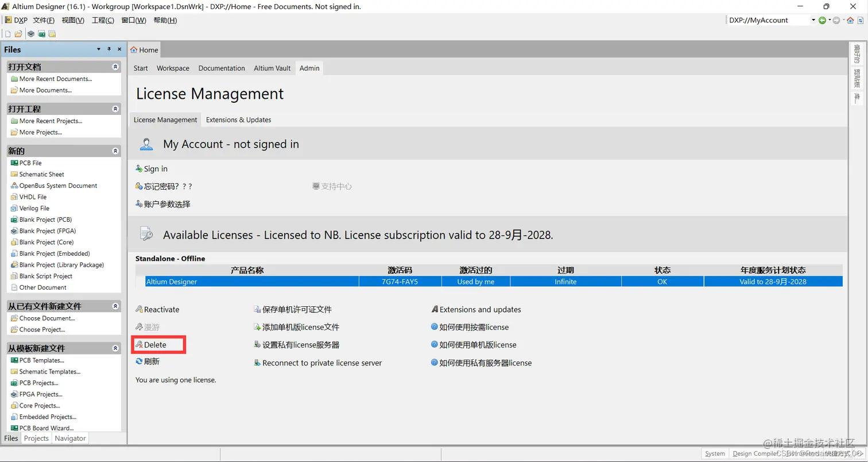Click the green PCB toolbar icon

[x=41, y=34]
